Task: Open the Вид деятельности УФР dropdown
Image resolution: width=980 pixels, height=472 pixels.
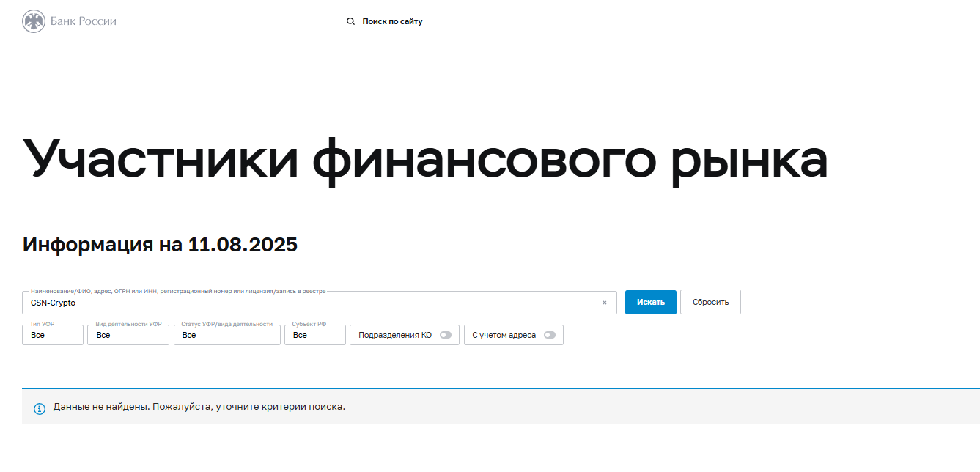Action: 128,335
